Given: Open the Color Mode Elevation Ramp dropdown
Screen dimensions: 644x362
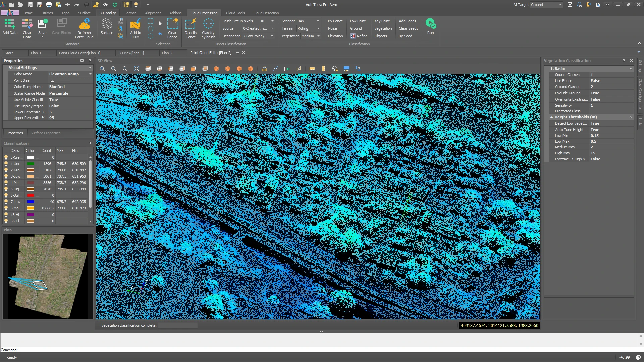Looking at the screenshot, I should coord(90,74).
